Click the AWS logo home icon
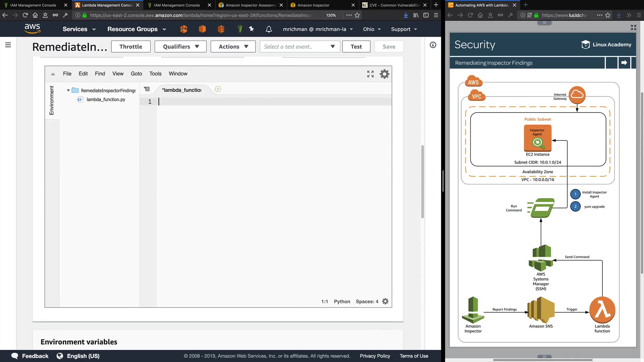 (x=32, y=29)
